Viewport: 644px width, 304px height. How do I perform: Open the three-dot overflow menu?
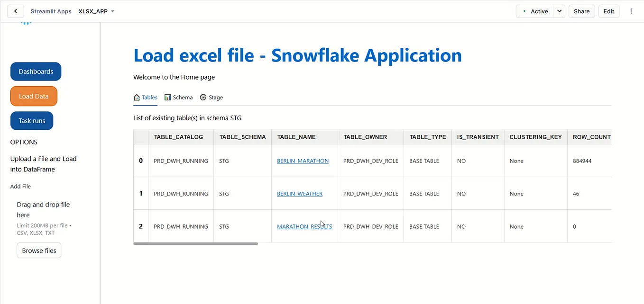tap(631, 11)
